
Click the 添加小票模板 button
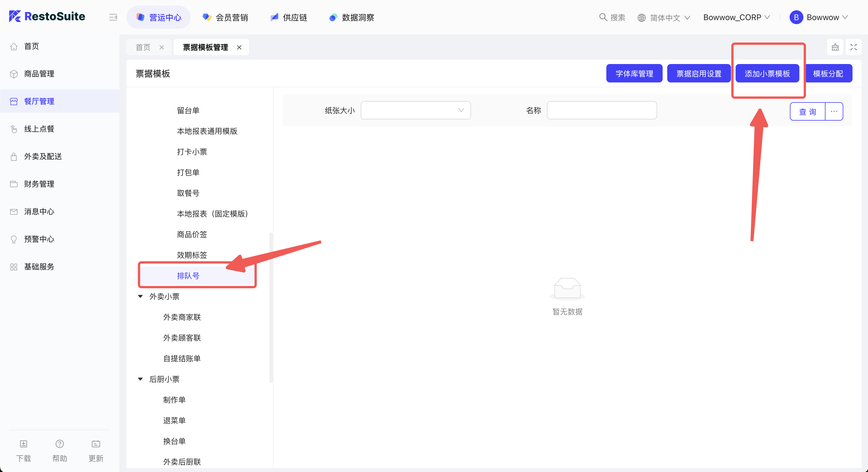(x=767, y=73)
